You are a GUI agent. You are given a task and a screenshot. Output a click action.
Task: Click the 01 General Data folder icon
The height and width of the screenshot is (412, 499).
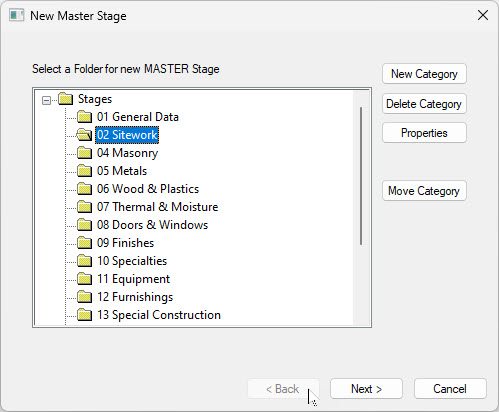(84, 117)
